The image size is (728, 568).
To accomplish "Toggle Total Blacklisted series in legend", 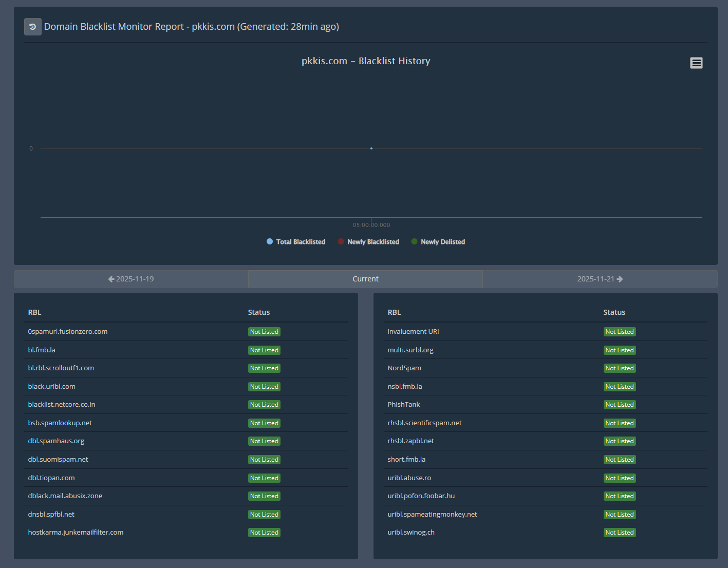I will coord(300,242).
